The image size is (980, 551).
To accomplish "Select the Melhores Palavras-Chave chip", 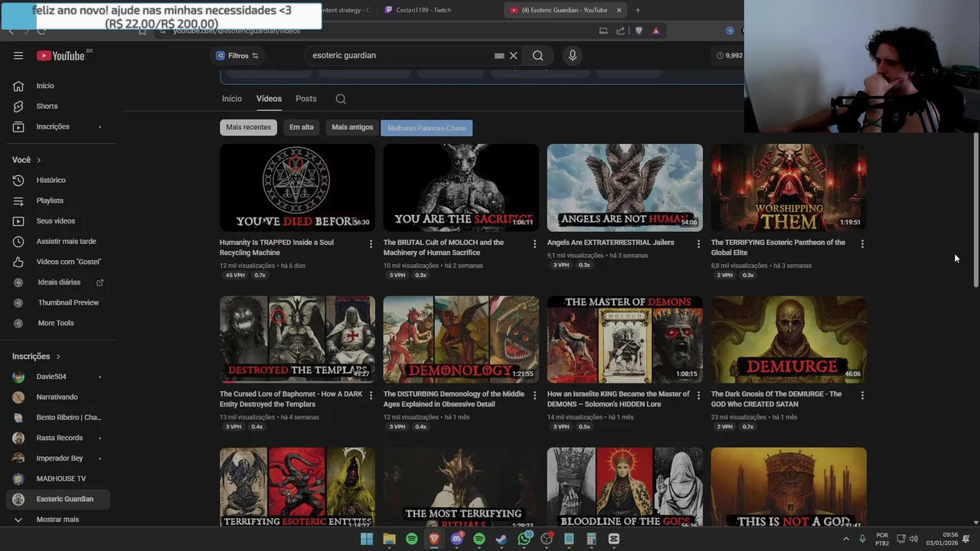I will (x=426, y=128).
